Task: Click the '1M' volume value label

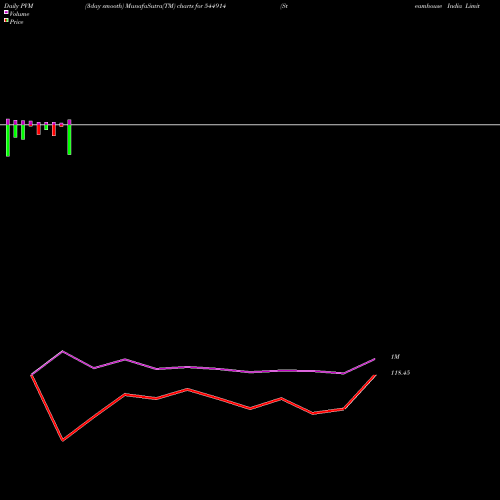Action: click(x=395, y=357)
